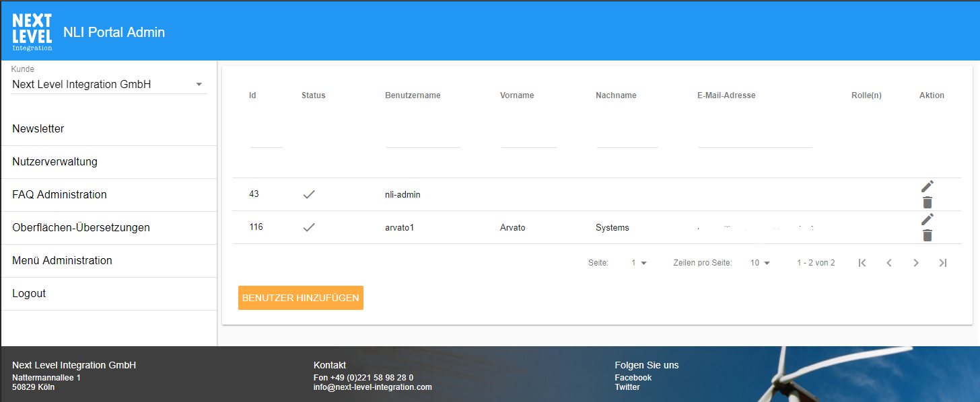Delete user nli-admin with trash icon
980x402 pixels.
[x=928, y=202]
